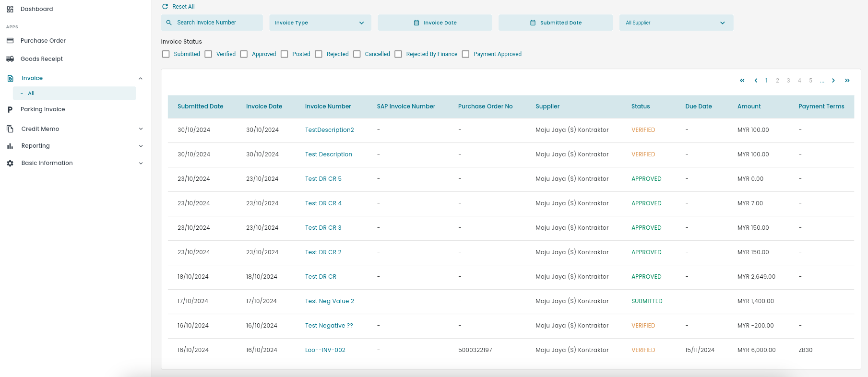Jump to last page of results
The height and width of the screenshot is (377, 868).
847,81
